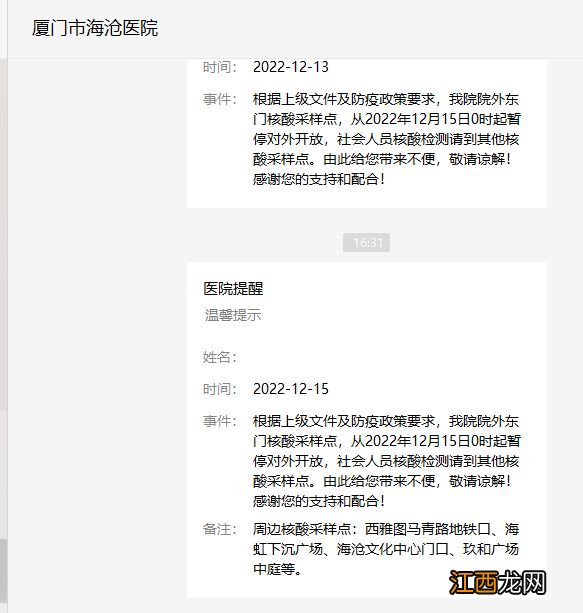
Task: Click the 事件: label in the upper card
Action: [x=220, y=99]
